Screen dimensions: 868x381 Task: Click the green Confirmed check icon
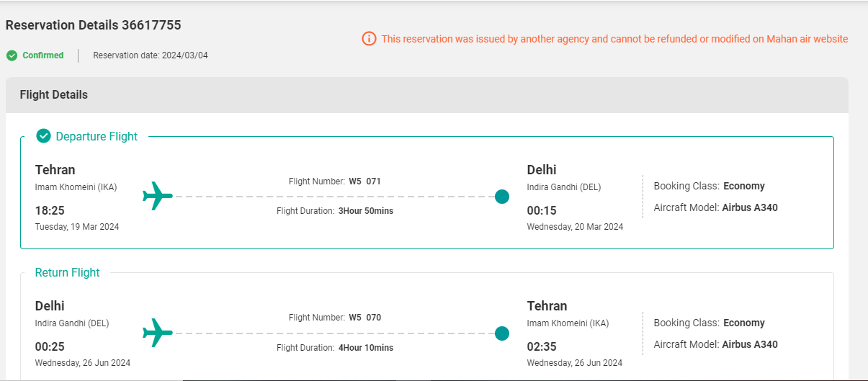click(12, 55)
